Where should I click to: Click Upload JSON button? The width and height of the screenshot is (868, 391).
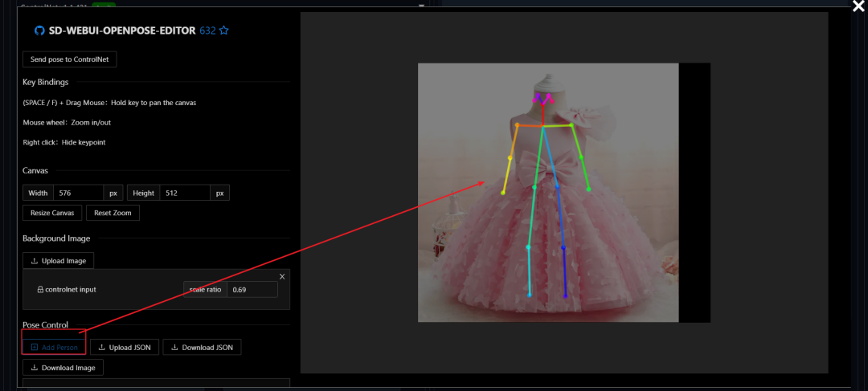point(125,348)
